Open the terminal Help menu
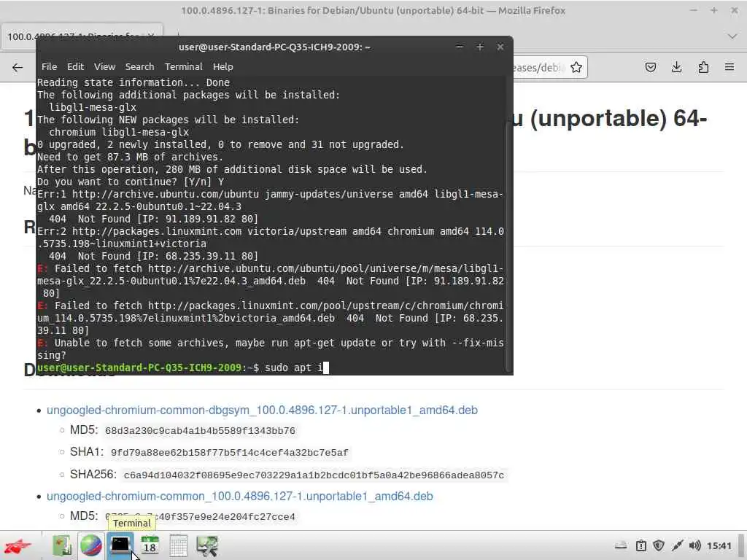 223,66
